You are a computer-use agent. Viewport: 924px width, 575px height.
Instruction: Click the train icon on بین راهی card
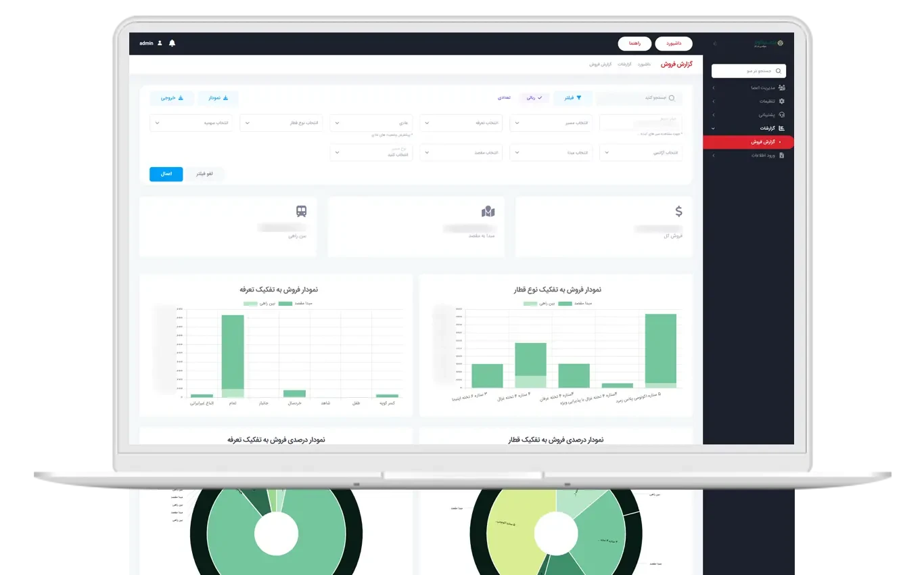tap(301, 212)
